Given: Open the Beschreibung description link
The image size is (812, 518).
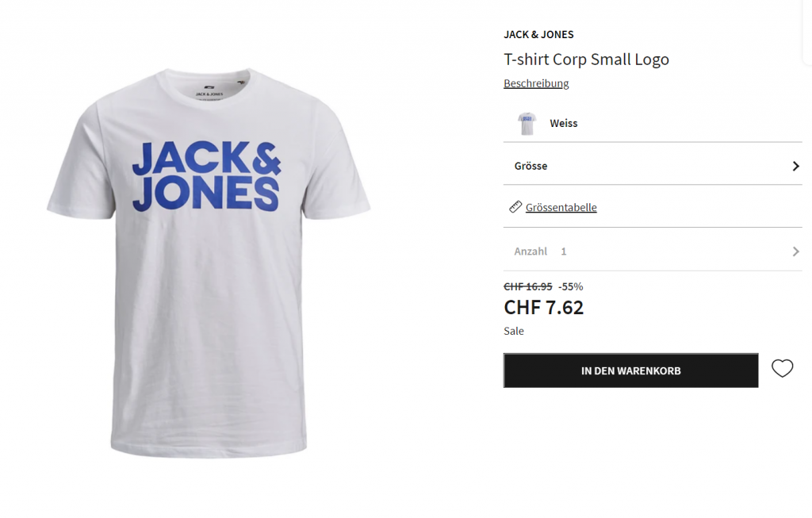Looking at the screenshot, I should pos(536,83).
